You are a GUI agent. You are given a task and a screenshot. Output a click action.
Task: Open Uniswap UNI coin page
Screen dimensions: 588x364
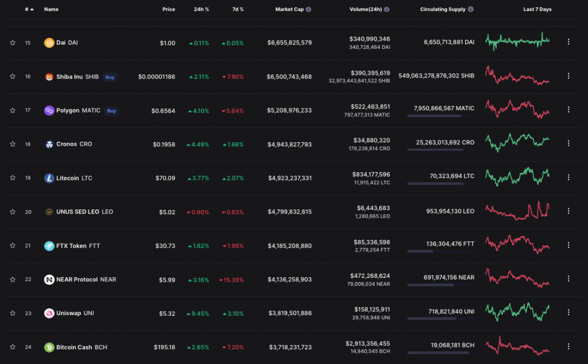[75, 313]
